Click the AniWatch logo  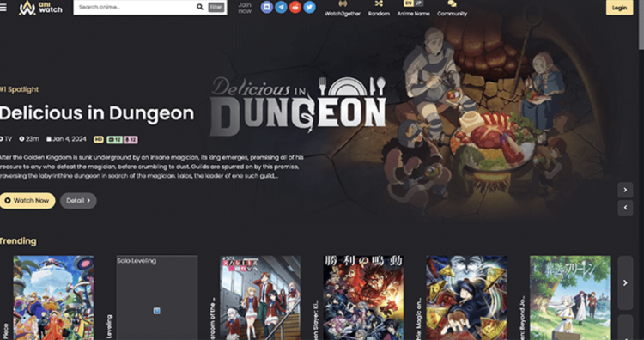point(40,8)
